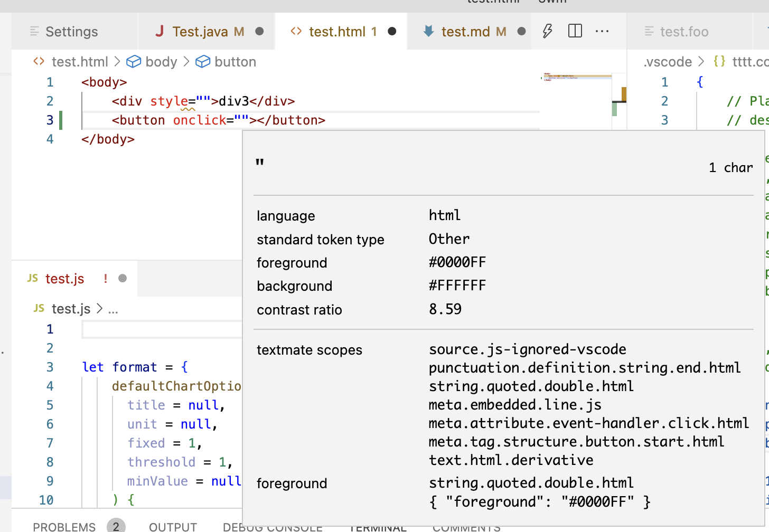769x532 pixels.
Task: Click line number 3 in the test.html editor
Action: coord(50,120)
